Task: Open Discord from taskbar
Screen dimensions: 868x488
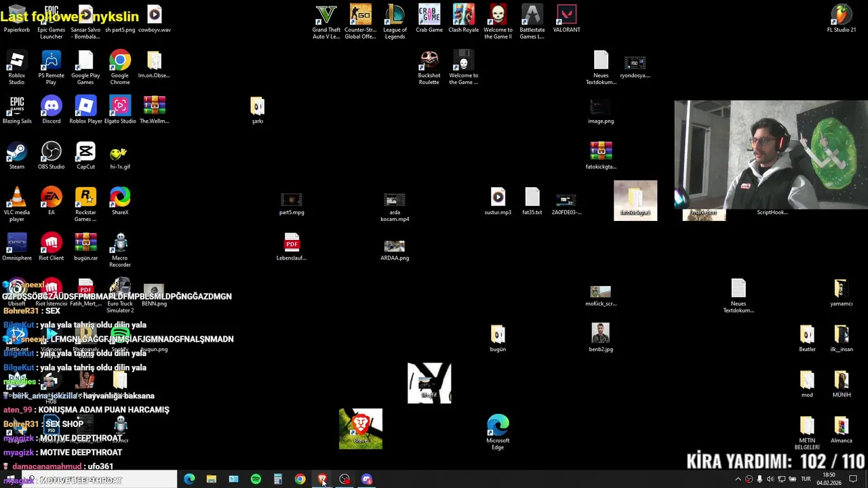Action: [x=367, y=479]
